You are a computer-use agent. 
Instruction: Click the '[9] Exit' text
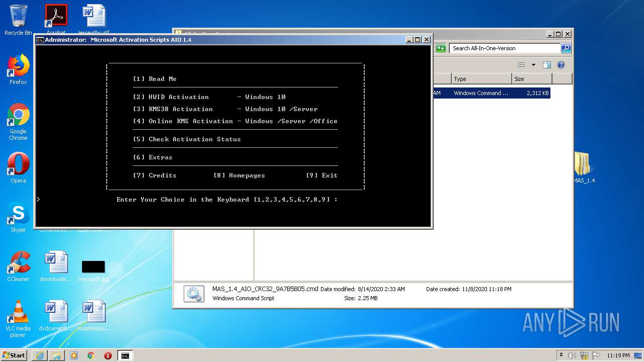321,175
